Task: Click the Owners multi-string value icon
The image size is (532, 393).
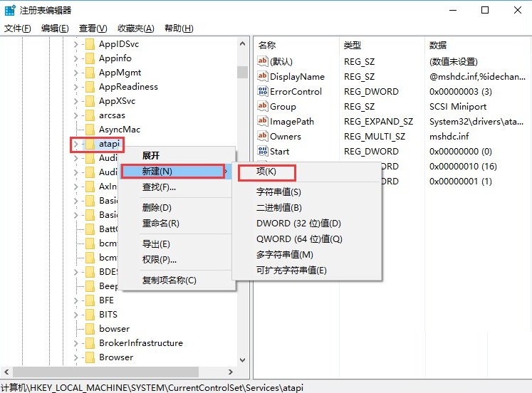Action: point(262,136)
